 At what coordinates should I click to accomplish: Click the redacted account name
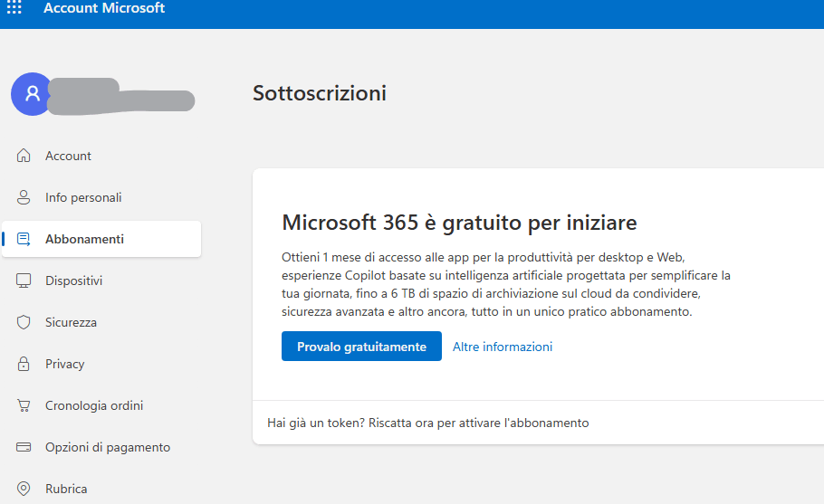pos(121,95)
